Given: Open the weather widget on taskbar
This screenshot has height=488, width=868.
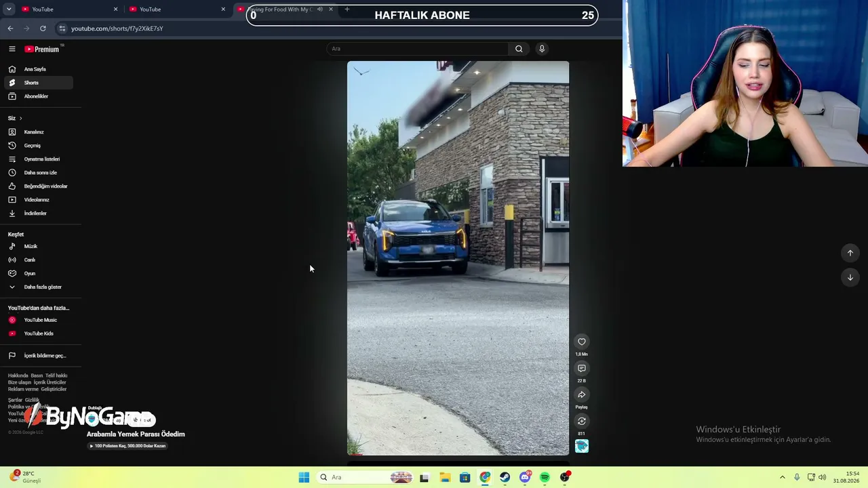Looking at the screenshot, I should (26, 477).
